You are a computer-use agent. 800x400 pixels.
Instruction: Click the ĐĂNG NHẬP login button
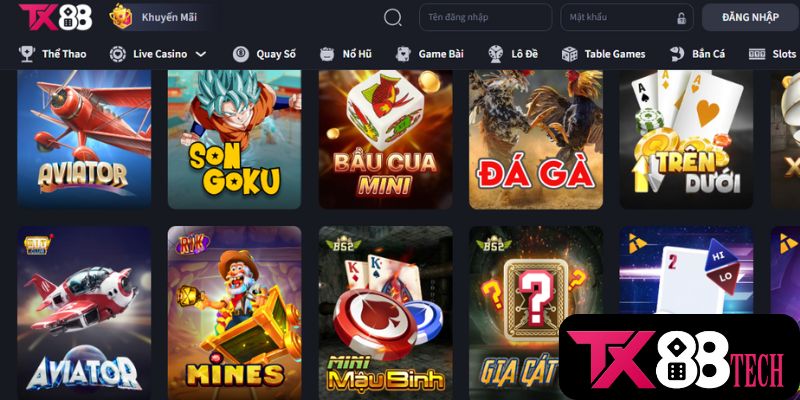751,17
